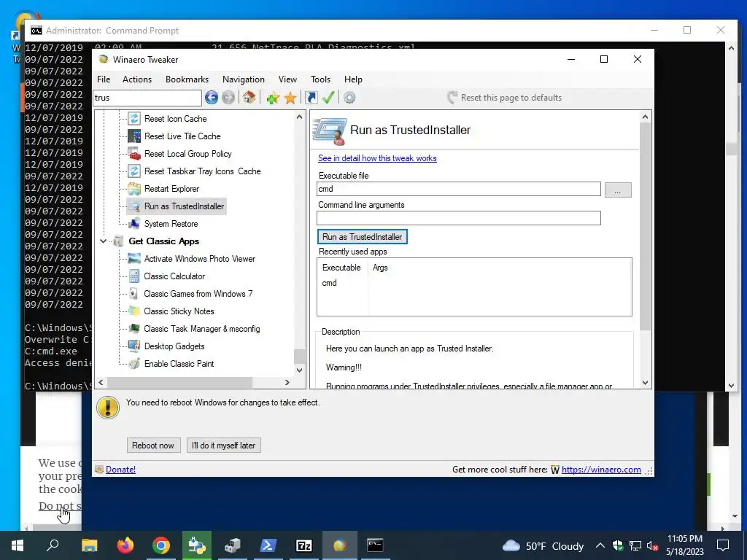Viewport: 747px width, 560px height.
Task: Open the https://winaero.com link
Action: [601, 470]
